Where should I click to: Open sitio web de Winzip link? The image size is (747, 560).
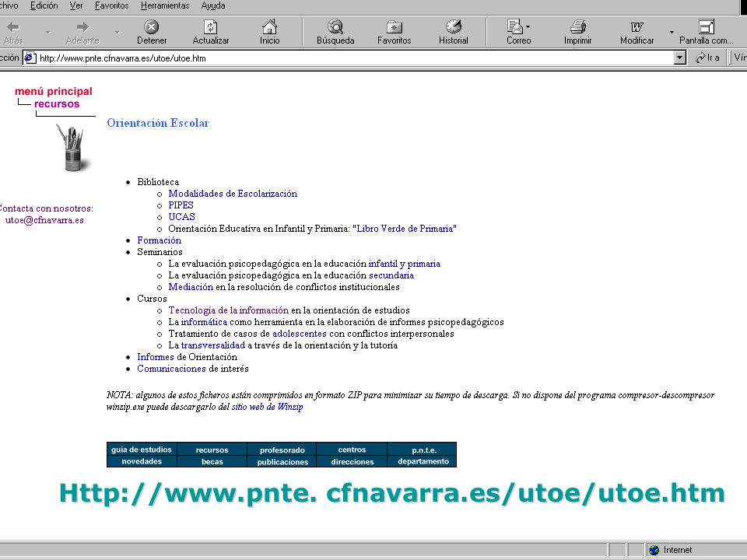pyautogui.click(x=267, y=407)
